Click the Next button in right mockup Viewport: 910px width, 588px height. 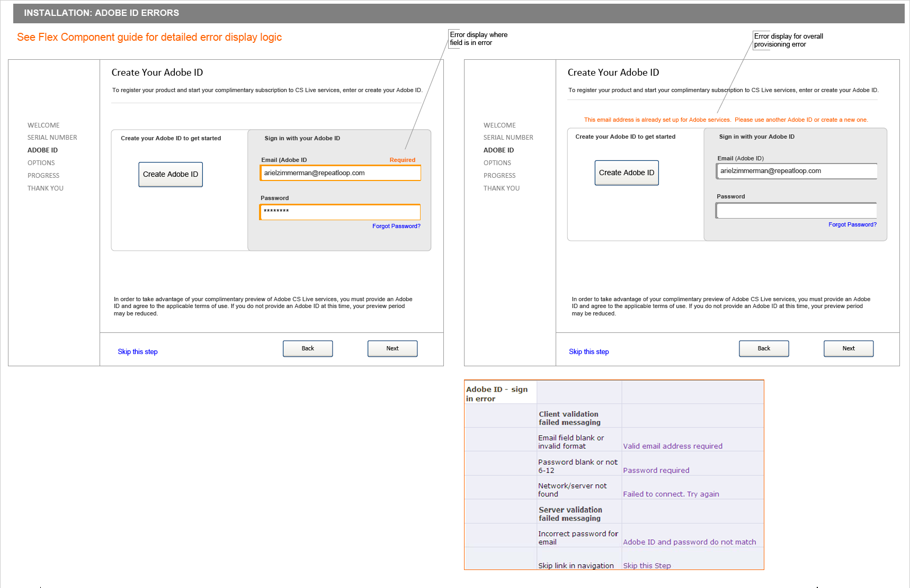849,349
